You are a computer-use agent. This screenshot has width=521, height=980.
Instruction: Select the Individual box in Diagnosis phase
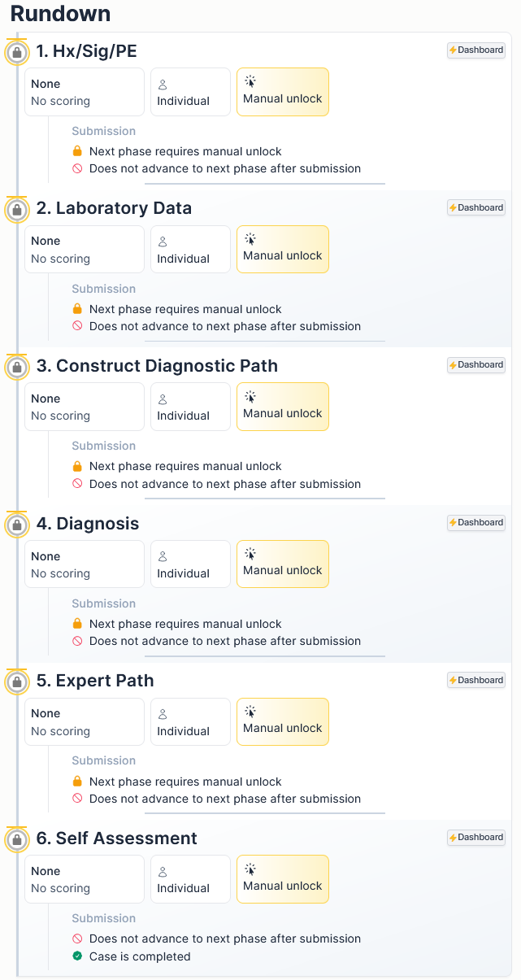coord(190,564)
